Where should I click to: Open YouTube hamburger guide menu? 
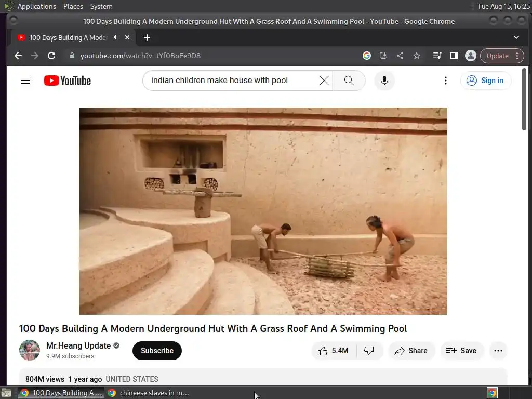click(25, 81)
